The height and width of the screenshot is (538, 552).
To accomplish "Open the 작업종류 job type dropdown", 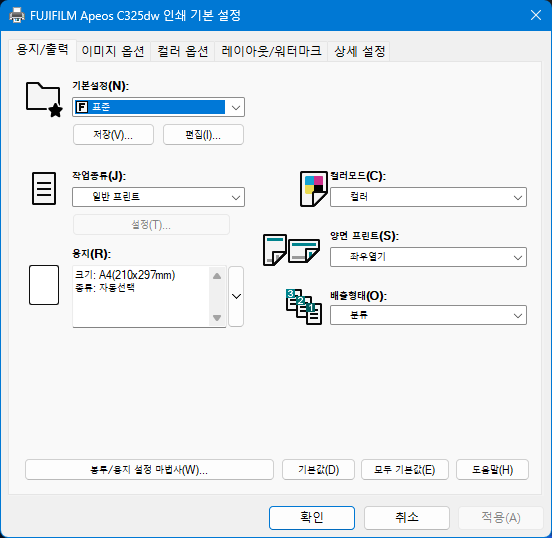I will [158, 197].
